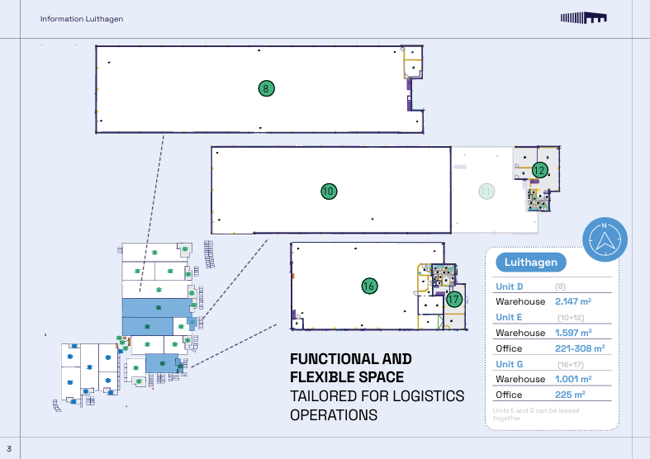This screenshot has width=650, height=459.
Task: Select the 'Unit G' heading
Action: tap(509, 364)
